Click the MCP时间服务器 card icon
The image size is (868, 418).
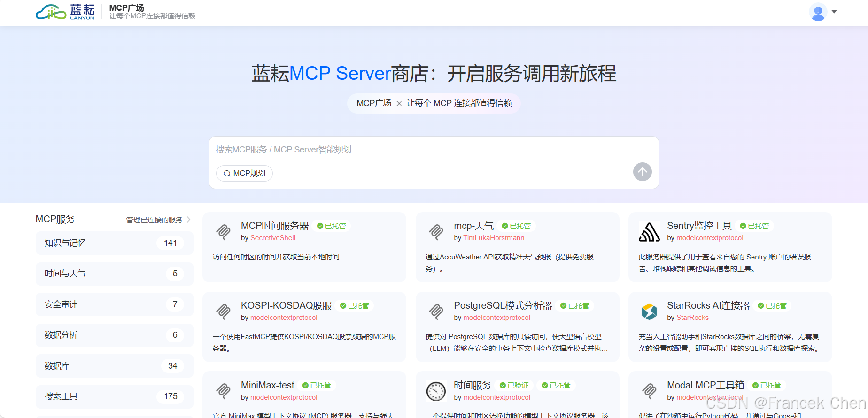coord(223,232)
